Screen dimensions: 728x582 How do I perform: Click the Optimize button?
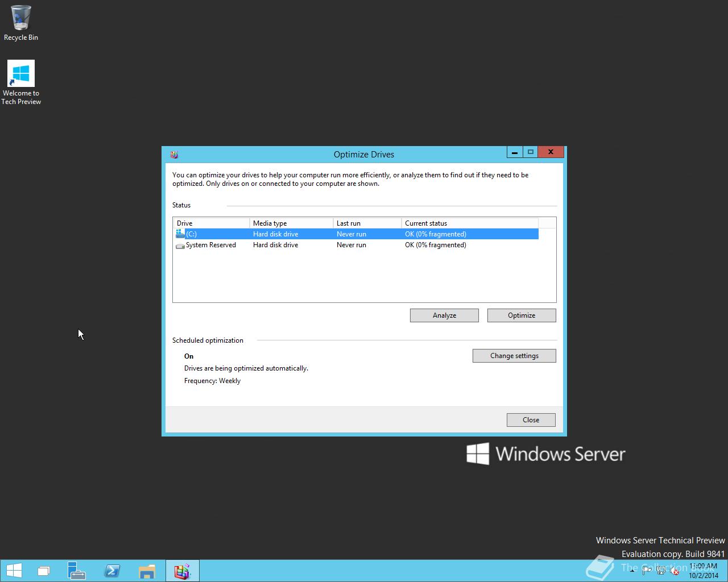522,315
